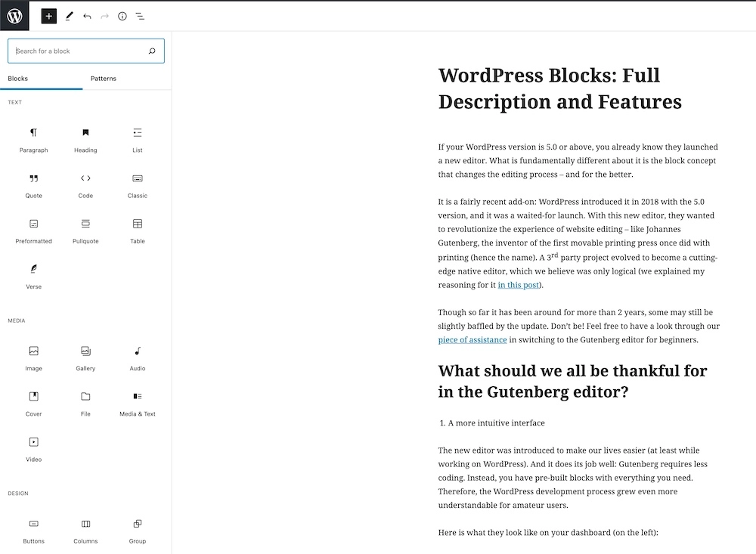The height and width of the screenshot is (554, 756).
Task: Open the List View outline
Action: click(x=140, y=17)
